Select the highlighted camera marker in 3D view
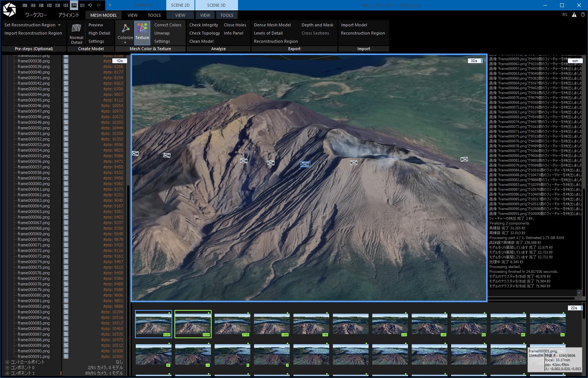This screenshot has height=378, width=588. [x=305, y=164]
